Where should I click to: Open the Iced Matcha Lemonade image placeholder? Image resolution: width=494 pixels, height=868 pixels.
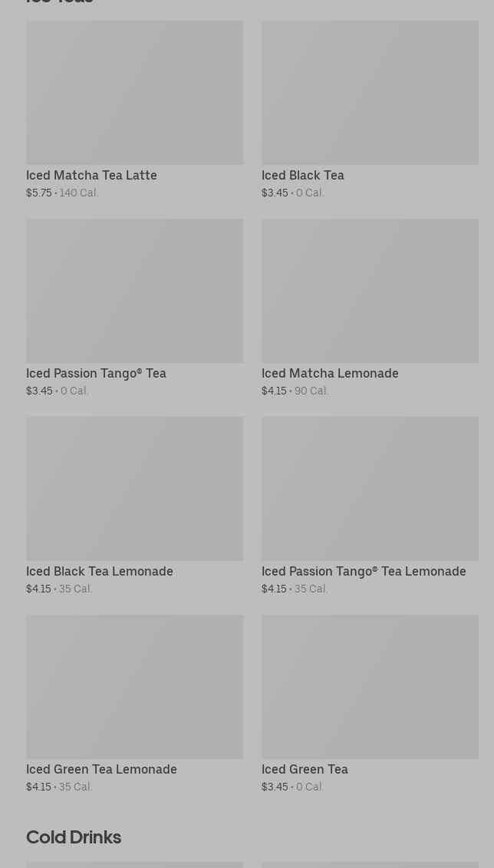(370, 291)
